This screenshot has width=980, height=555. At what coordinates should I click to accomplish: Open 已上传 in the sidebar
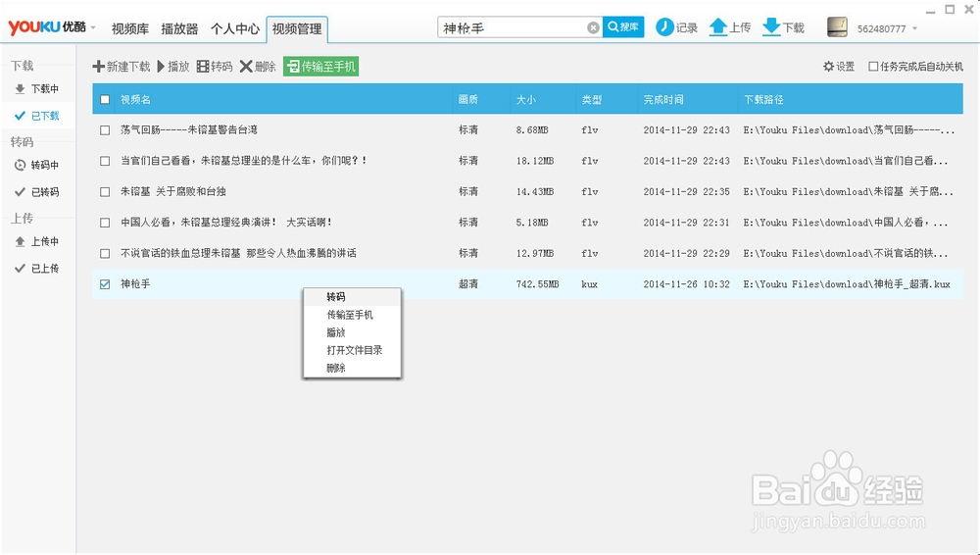37,269
